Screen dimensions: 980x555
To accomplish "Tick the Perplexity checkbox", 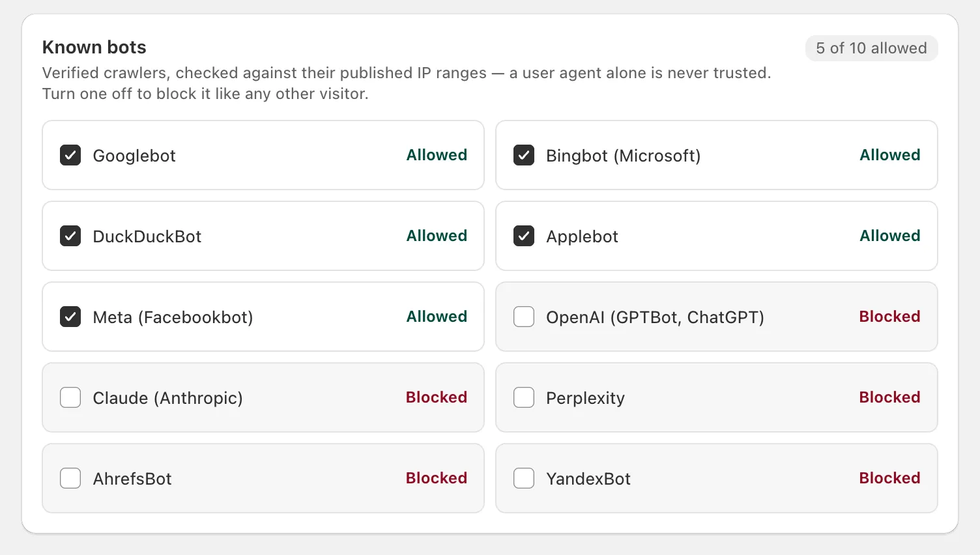I will coord(524,397).
